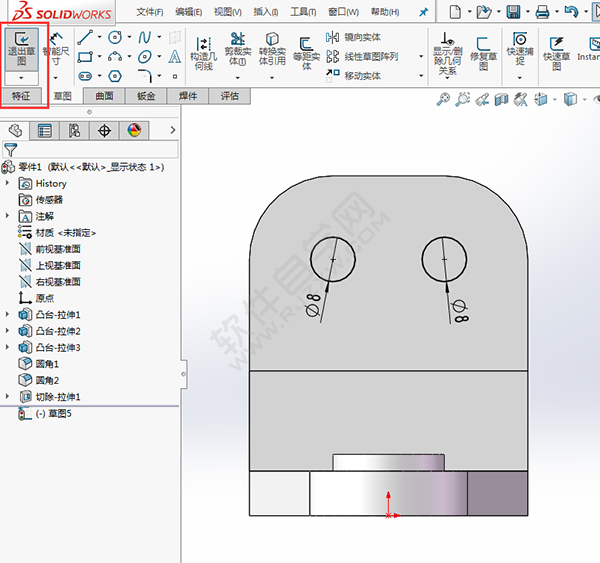
Task: Open the 编辑(E) Edit menu
Action: (x=189, y=12)
